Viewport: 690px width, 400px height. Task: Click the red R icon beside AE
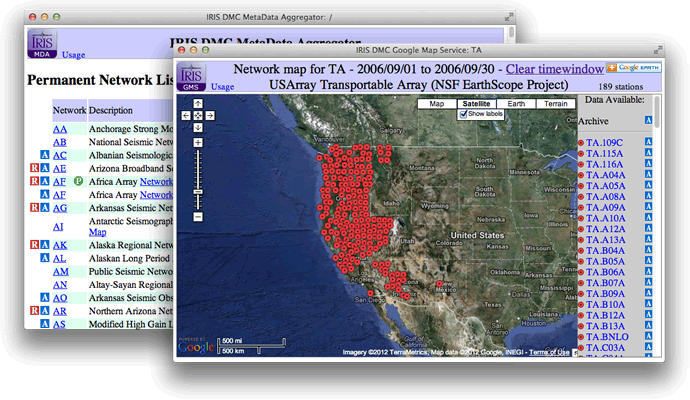coord(34,168)
